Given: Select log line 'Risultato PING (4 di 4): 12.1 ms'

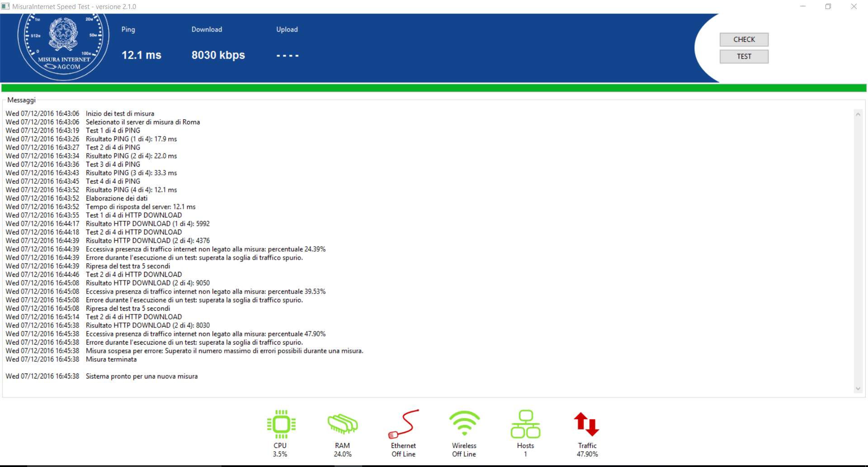Looking at the screenshot, I should (131, 190).
